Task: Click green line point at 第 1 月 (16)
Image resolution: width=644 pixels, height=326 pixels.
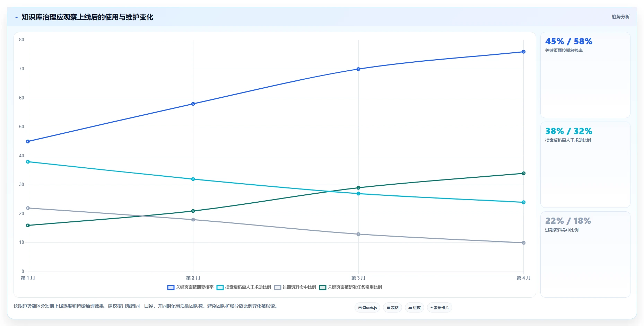Action: [28, 226]
